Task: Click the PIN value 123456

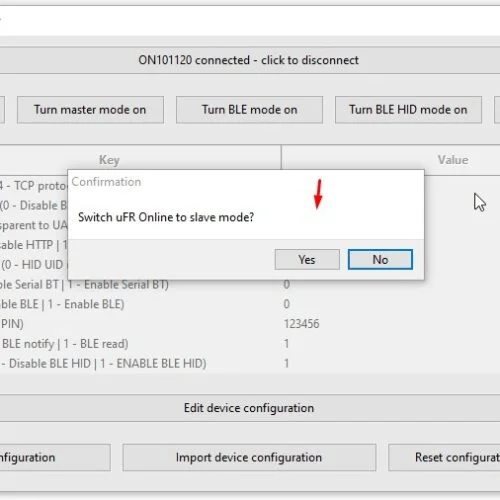Action: (x=302, y=324)
